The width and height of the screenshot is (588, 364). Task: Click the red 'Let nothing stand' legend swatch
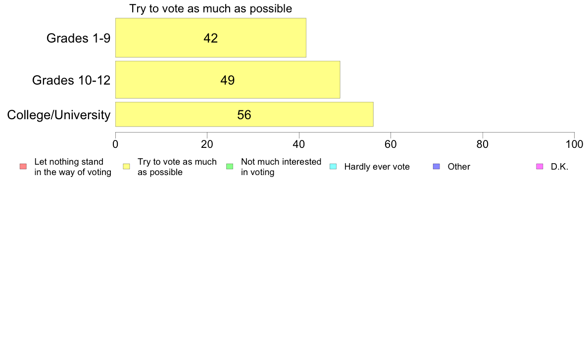(23, 167)
